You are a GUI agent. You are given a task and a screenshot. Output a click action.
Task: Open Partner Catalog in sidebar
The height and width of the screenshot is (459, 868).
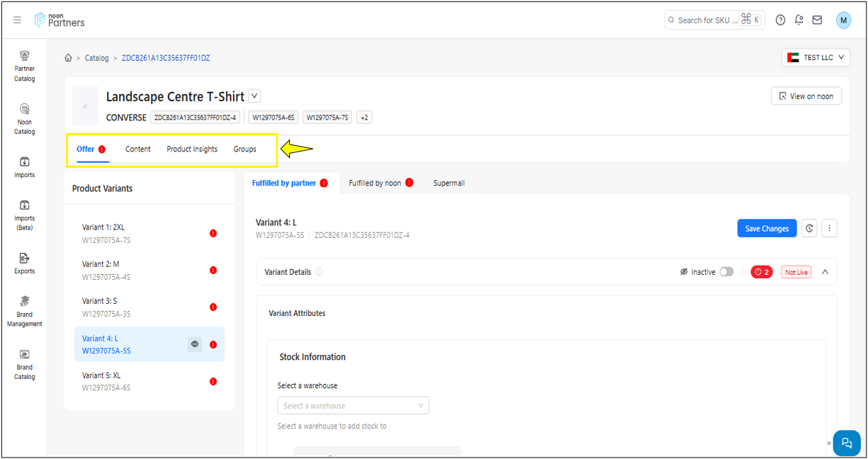[x=24, y=66]
